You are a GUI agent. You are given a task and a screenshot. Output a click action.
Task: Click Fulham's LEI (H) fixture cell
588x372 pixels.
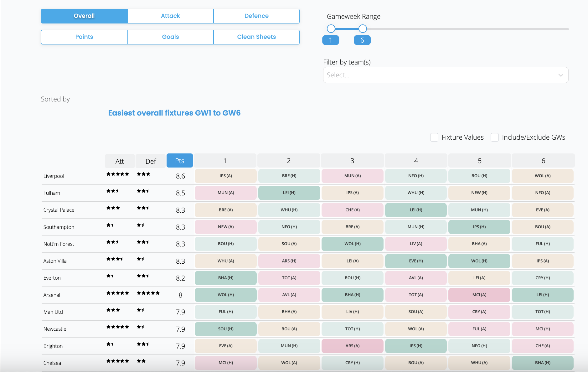tap(289, 193)
